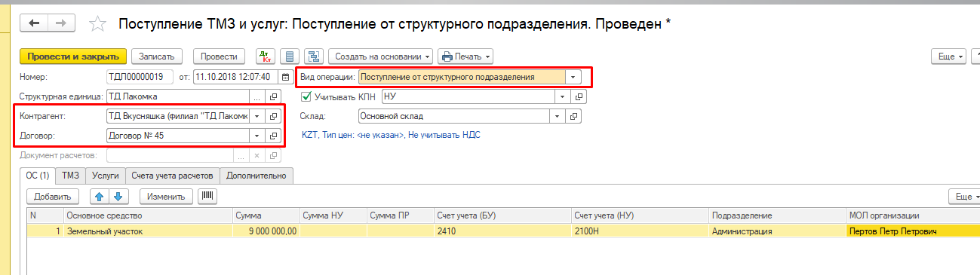Open the Структурная единица record form
The width and height of the screenshot is (980, 275).
tap(274, 96)
